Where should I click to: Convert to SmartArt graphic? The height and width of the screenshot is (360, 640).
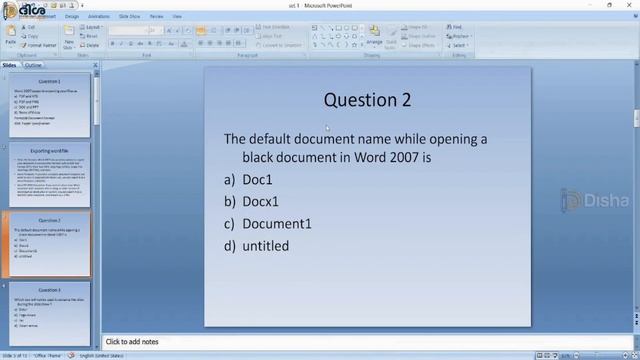point(279,45)
